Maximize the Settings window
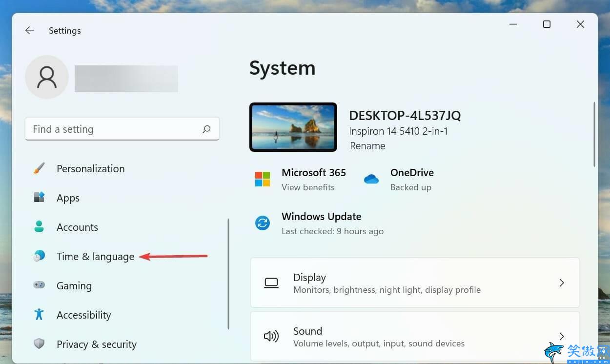Image resolution: width=610 pixels, height=364 pixels. pos(547,24)
